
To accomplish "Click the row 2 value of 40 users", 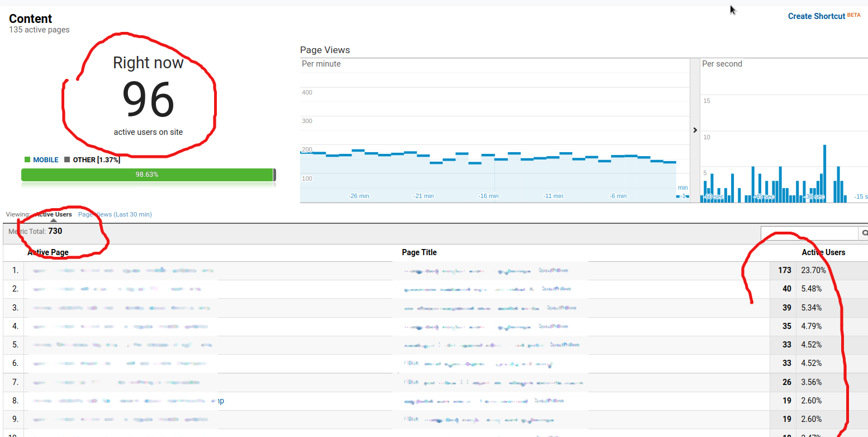I will click(x=786, y=289).
